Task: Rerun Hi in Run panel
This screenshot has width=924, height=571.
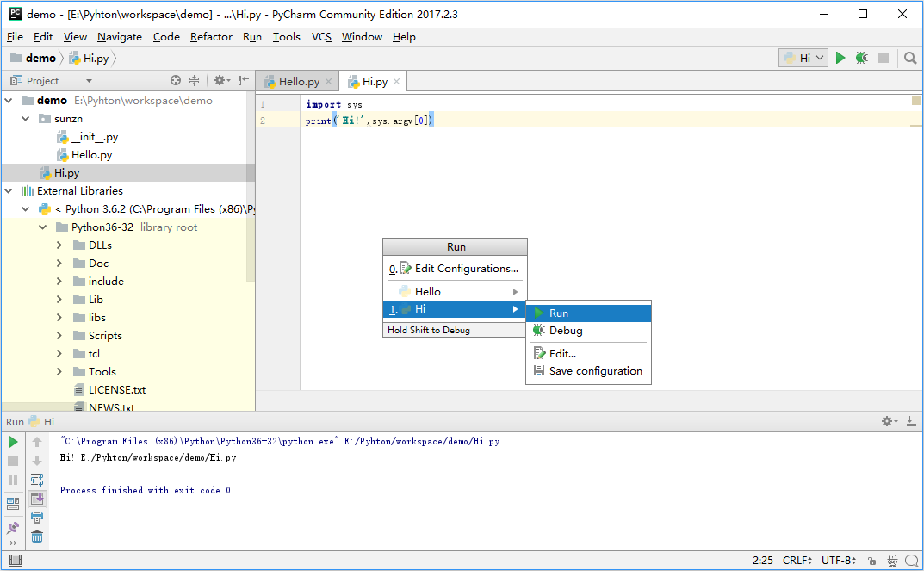Action: pos(13,442)
